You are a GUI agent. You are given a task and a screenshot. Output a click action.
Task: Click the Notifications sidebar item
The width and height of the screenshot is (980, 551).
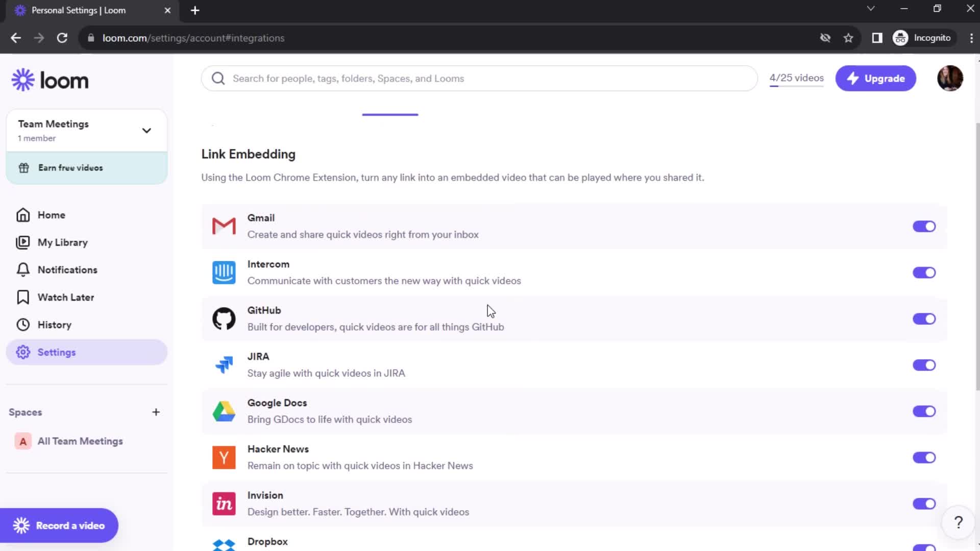pos(67,269)
